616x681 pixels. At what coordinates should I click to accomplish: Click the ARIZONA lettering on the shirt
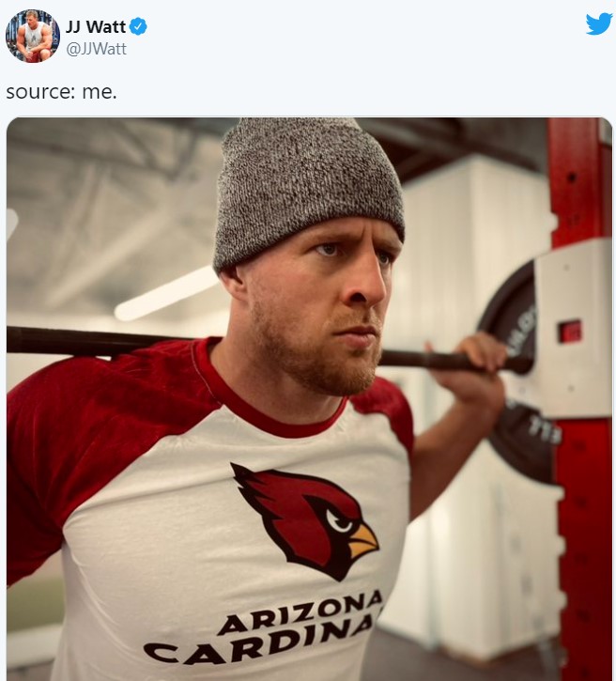point(300,611)
